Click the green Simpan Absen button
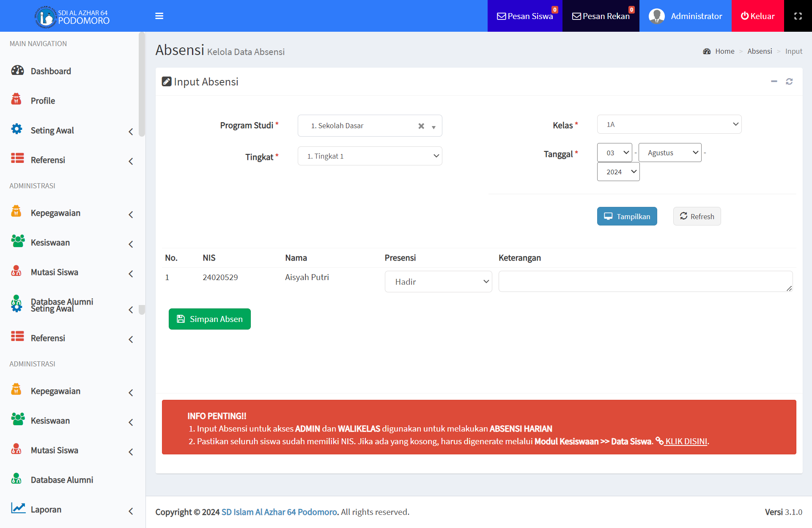The width and height of the screenshot is (812, 528). pos(210,319)
